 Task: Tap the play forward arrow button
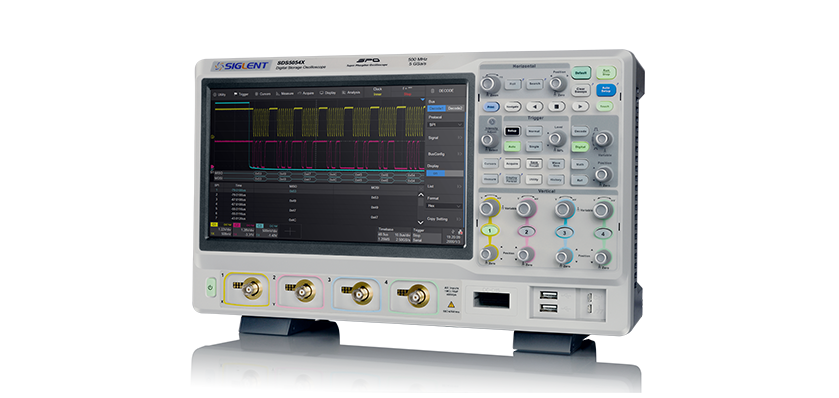pyautogui.click(x=579, y=106)
